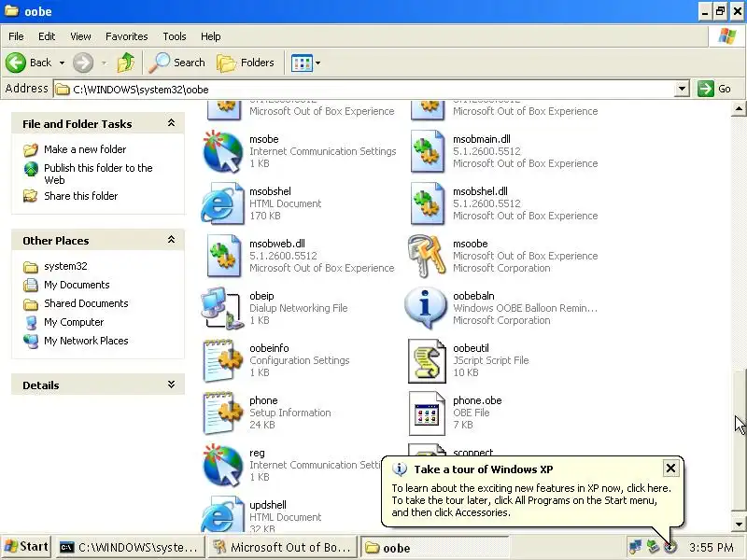Click the green Back arrow icon
This screenshot has height=560, width=747.
[16, 63]
